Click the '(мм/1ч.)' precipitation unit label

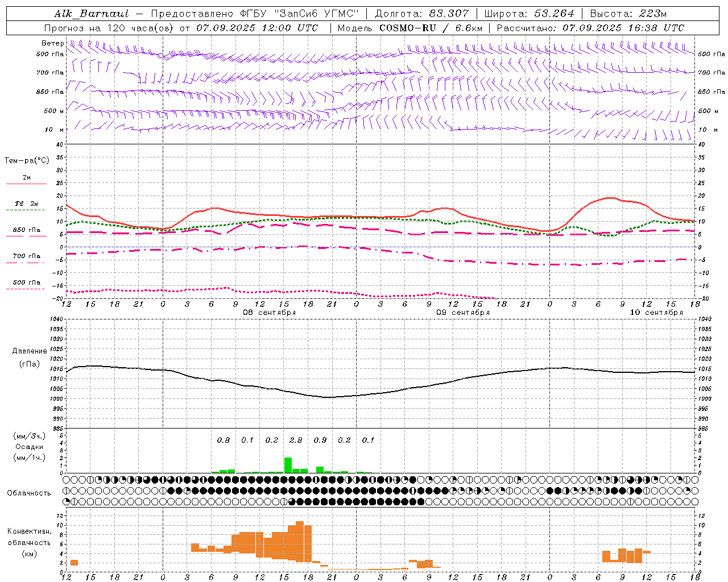click(30, 458)
